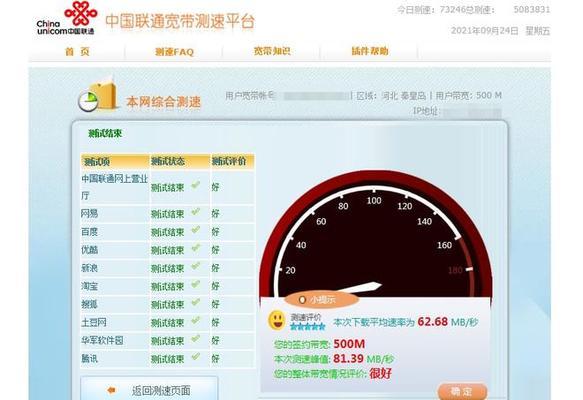
Task: Click the green 测试结束 heading
Action: pyautogui.click(x=105, y=133)
